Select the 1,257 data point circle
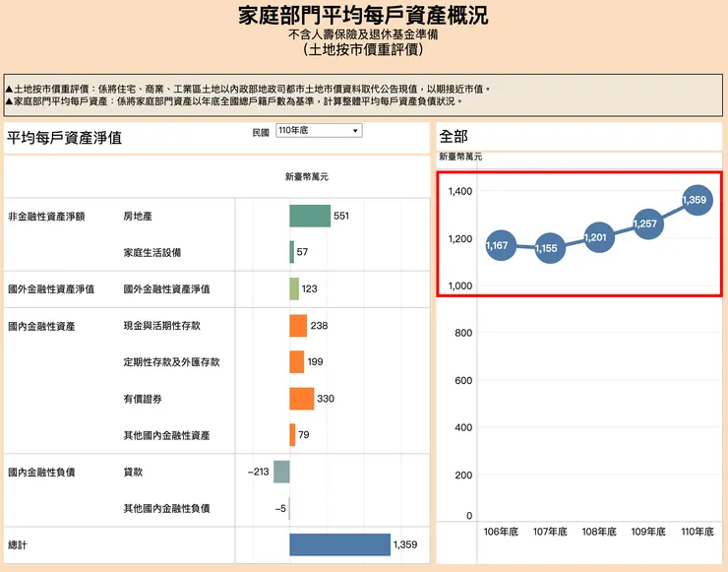Image resolution: width=728 pixels, height=572 pixels. [x=648, y=223]
